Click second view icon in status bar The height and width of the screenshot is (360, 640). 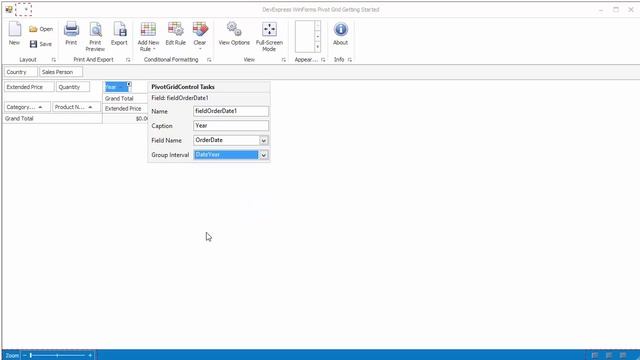tap(609, 356)
